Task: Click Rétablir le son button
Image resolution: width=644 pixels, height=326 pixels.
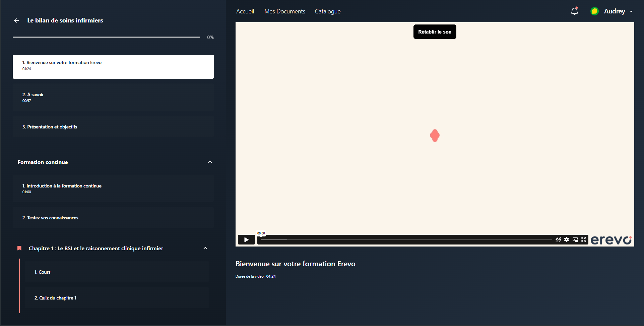Action: point(435,32)
